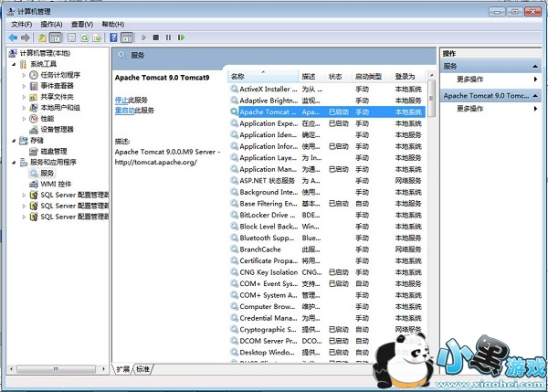The image size is (548, 392).
Task: Open 设备管理器 in the left tree
Action: (x=56, y=129)
